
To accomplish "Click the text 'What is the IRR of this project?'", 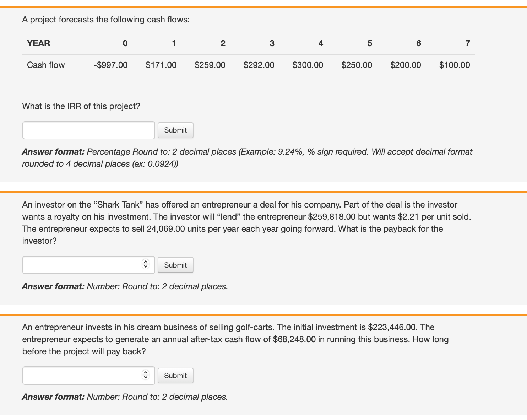I will pyautogui.click(x=81, y=106).
